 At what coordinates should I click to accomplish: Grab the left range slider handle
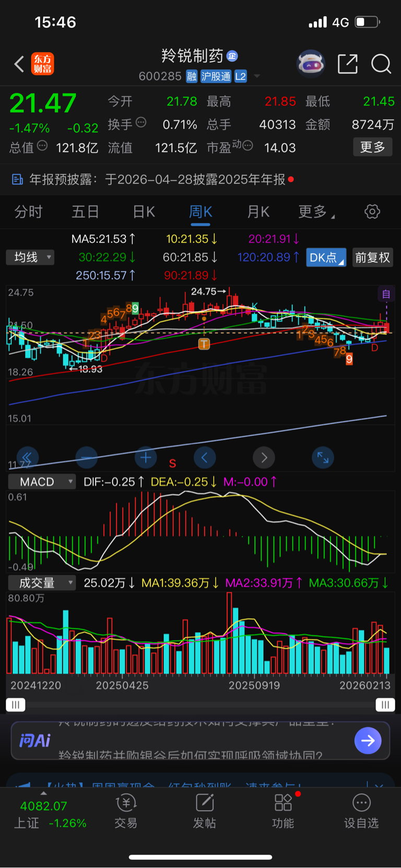pos(16,705)
